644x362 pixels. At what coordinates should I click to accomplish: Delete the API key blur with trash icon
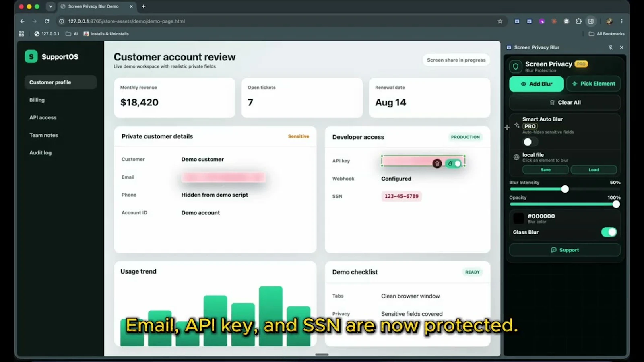[x=437, y=164]
